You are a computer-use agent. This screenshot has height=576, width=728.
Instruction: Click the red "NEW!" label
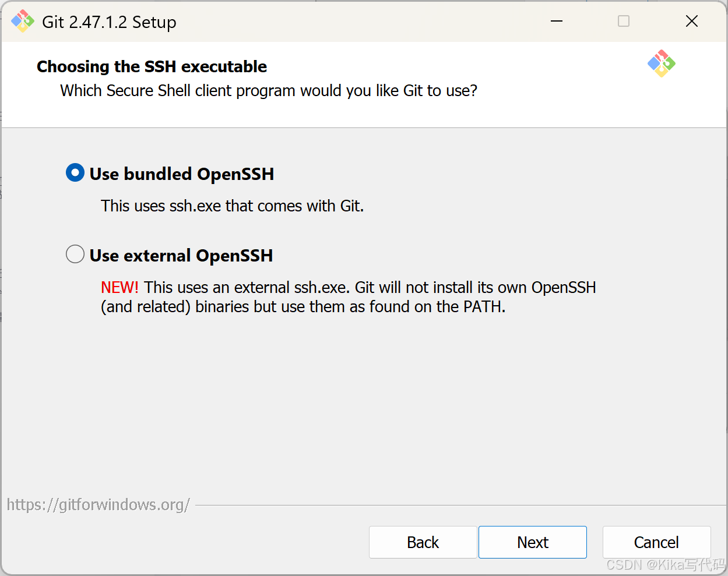coord(119,288)
